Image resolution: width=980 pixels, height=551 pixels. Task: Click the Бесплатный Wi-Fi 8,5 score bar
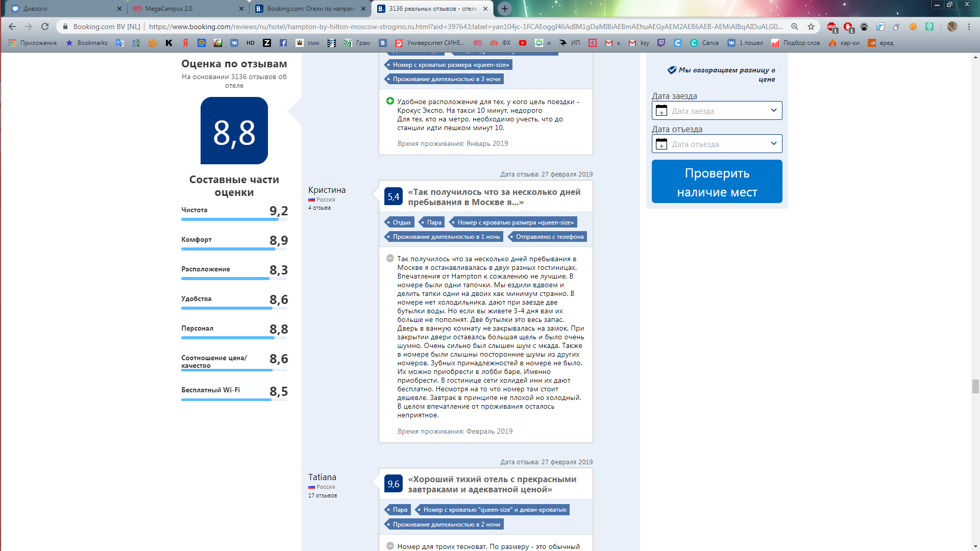click(x=234, y=400)
